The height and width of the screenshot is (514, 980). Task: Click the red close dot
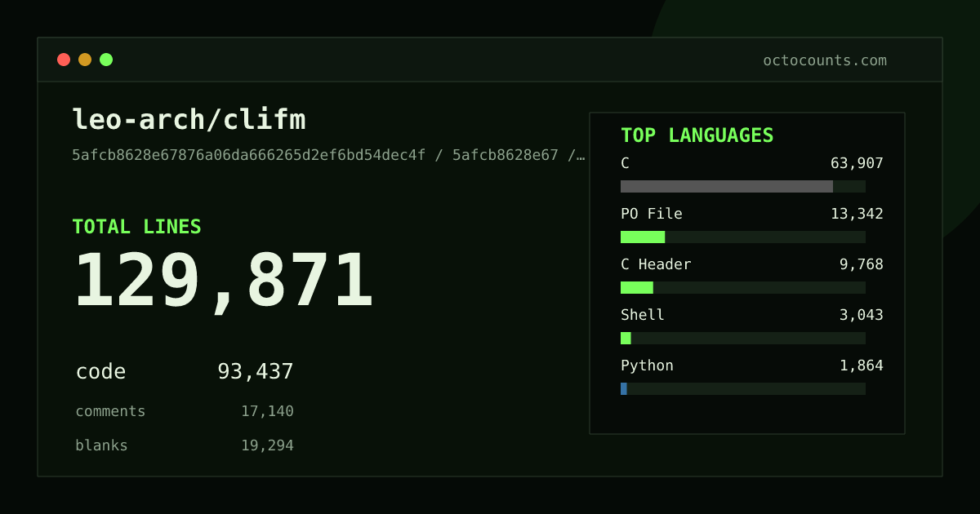click(x=64, y=60)
